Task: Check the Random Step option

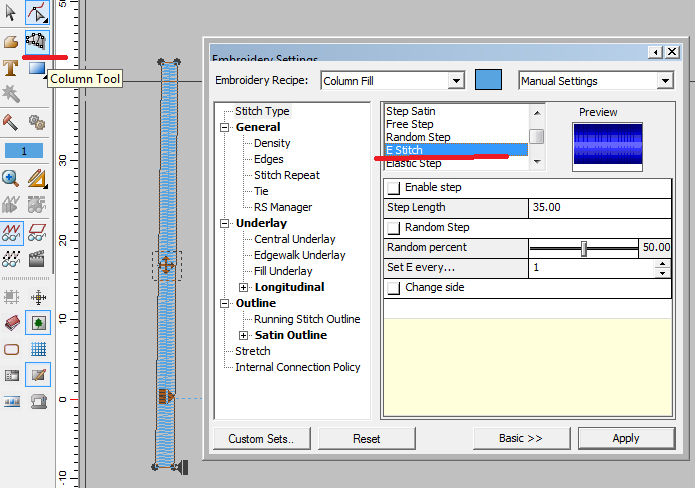Action: pyautogui.click(x=394, y=228)
